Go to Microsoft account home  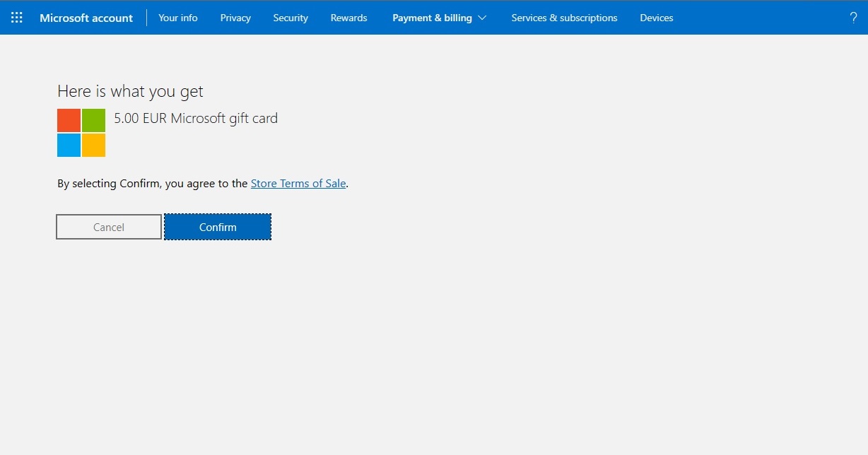(x=86, y=18)
